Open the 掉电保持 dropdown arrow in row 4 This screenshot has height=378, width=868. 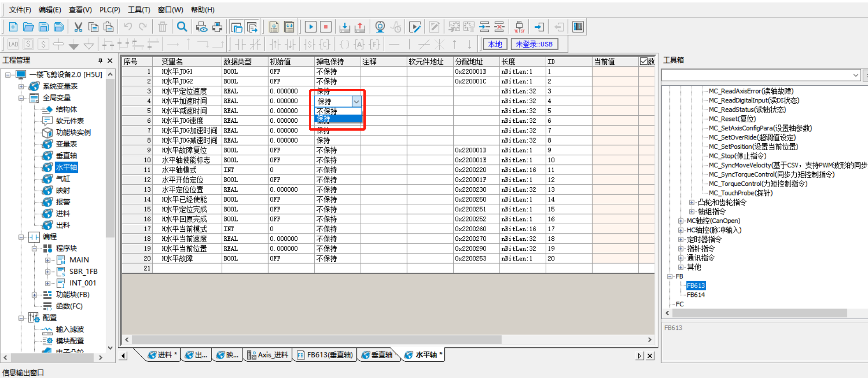(x=356, y=101)
